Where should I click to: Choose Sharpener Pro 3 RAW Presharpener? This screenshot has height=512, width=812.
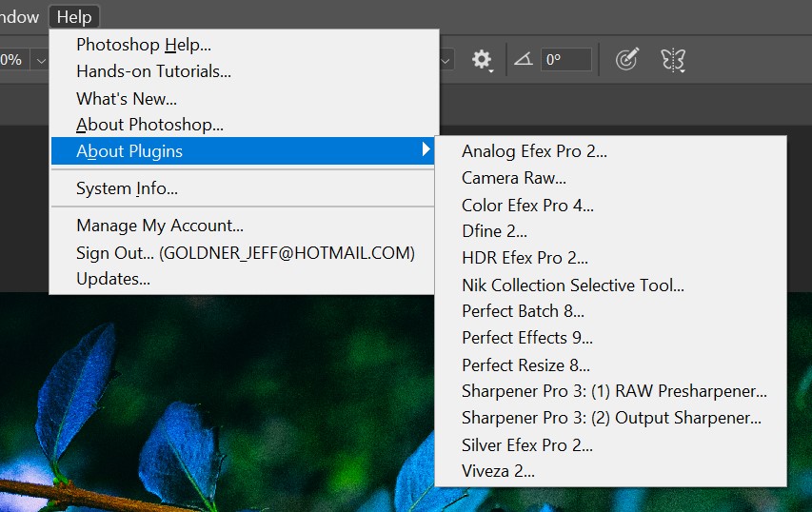coord(610,391)
